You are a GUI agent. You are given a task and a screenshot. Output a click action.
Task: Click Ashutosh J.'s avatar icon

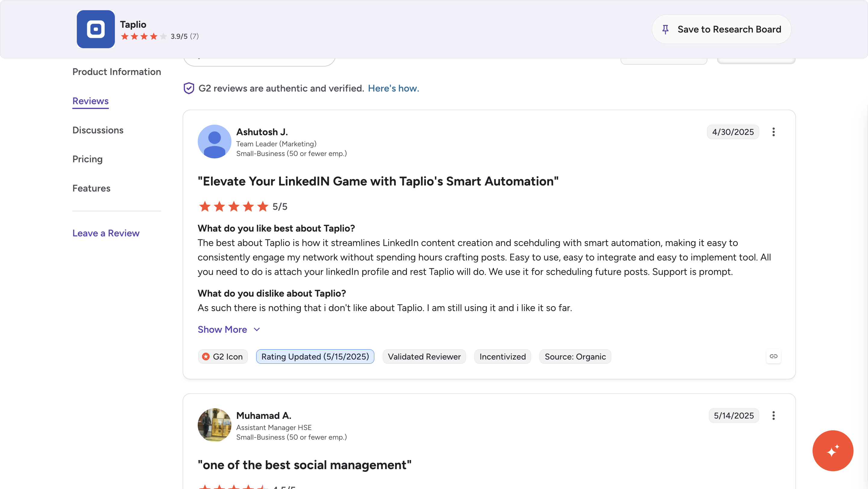tap(214, 141)
